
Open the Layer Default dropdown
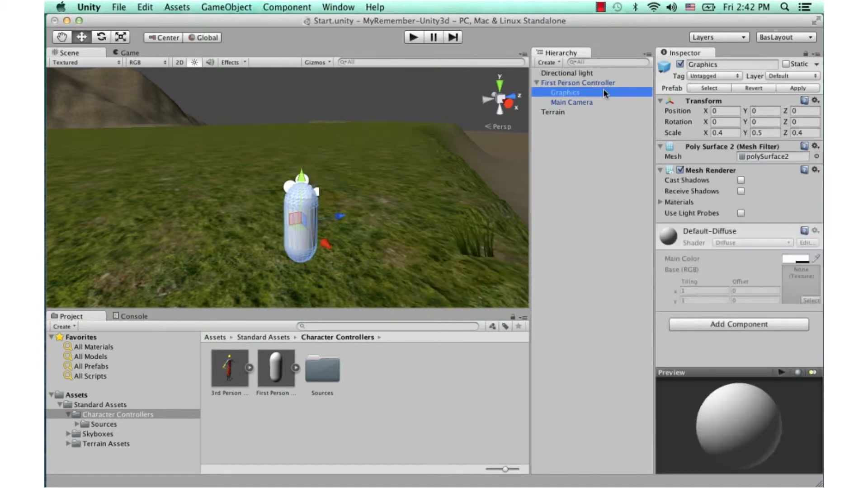tap(793, 76)
